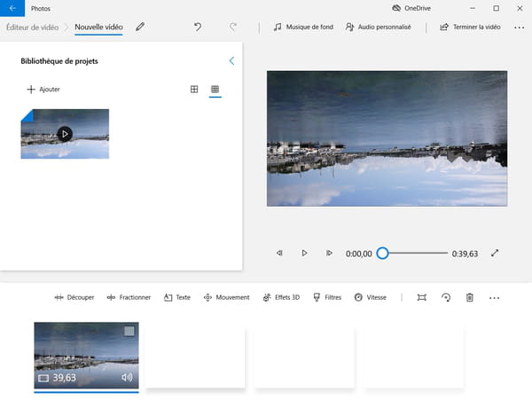
Task: Add a Texte overlay to the clip
Action: pyautogui.click(x=177, y=297)
